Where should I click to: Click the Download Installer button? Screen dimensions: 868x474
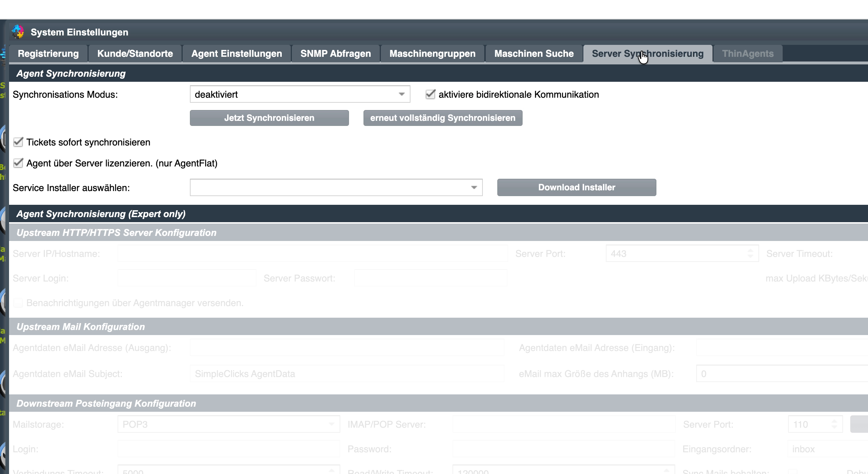[x=577, y=187]
